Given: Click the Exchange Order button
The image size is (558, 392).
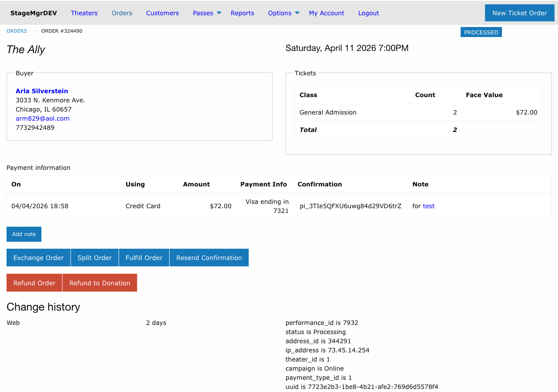Looking at the screenshot, I should (38, 258).
